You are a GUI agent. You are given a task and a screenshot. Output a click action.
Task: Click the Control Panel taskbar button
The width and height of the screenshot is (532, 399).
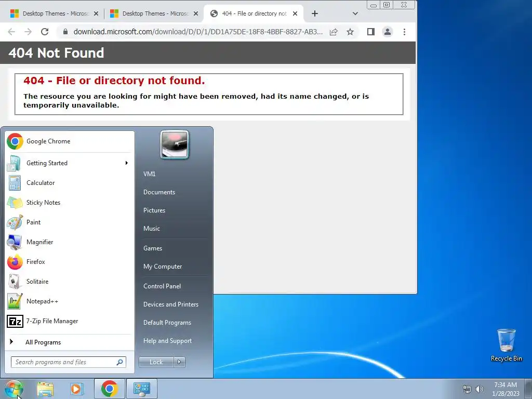point(141,389)
